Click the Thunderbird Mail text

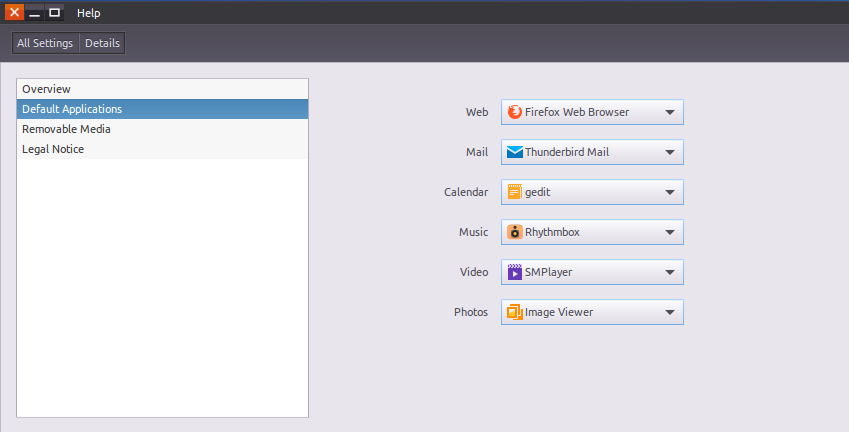tap(567, 152)
